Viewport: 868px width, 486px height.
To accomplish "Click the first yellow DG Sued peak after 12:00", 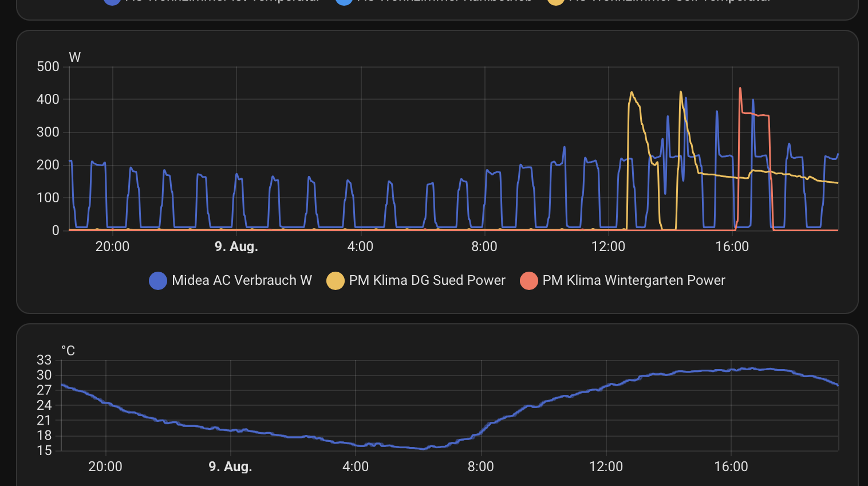I will point(632,92).
